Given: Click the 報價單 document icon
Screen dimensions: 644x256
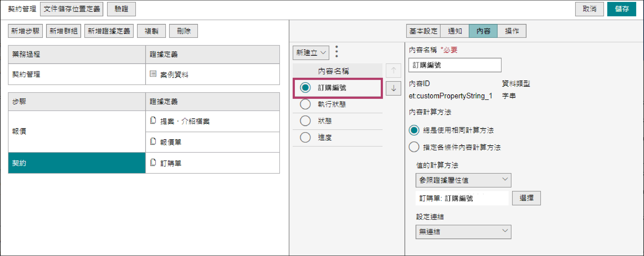Looking at the screenshot, I should pyautogui.click(x=153, y=142).
